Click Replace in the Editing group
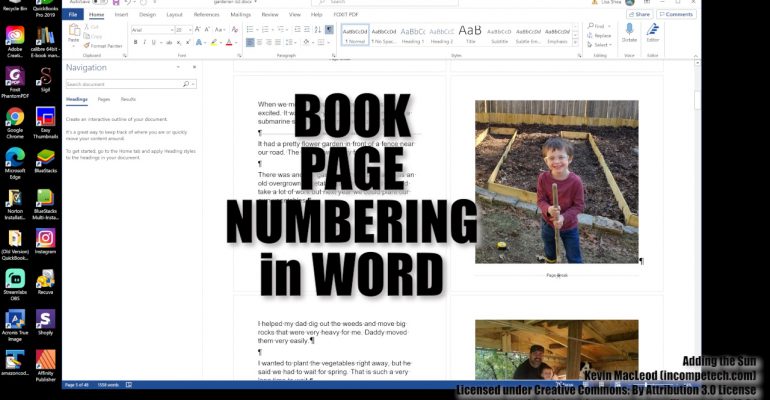 click(599, 36)
